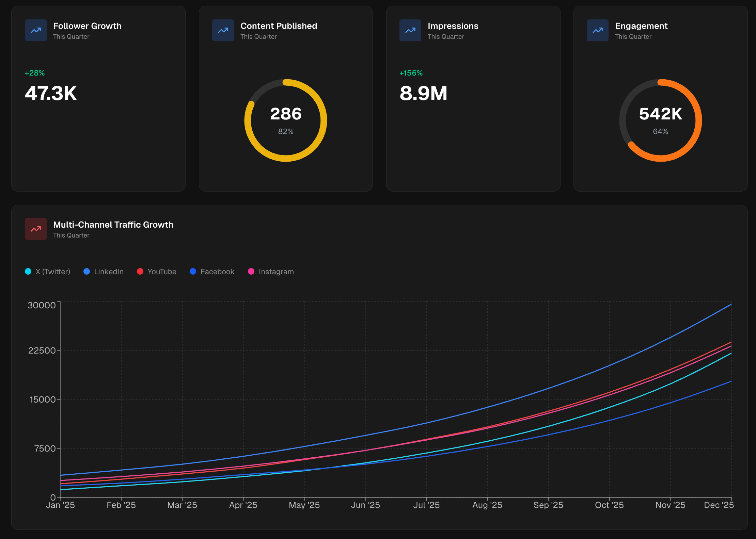Select the YouTube legend label
The height and width of the screenshot is (539, 756).
pyautogui.click(x=162, y=272)
